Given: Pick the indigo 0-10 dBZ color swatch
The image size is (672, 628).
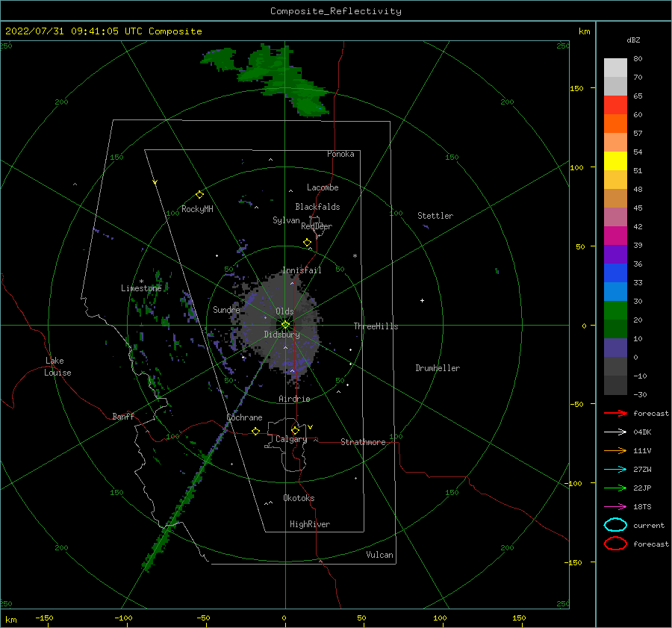Looking at the screenshot, I should (615, 348).
